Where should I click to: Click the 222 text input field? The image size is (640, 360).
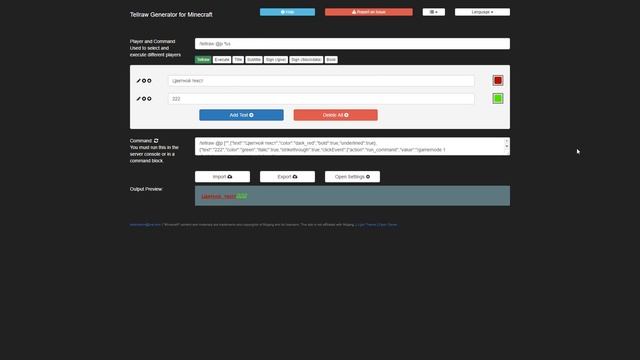[x=321, y=99]
